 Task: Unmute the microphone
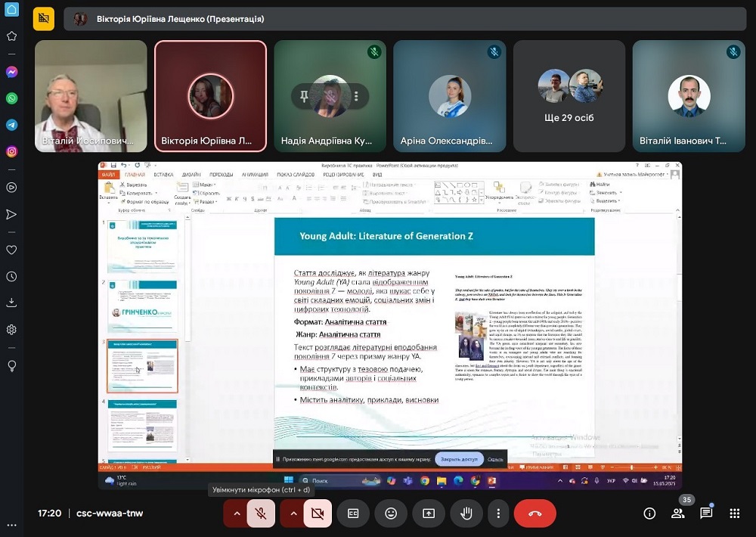click(261, 513)
